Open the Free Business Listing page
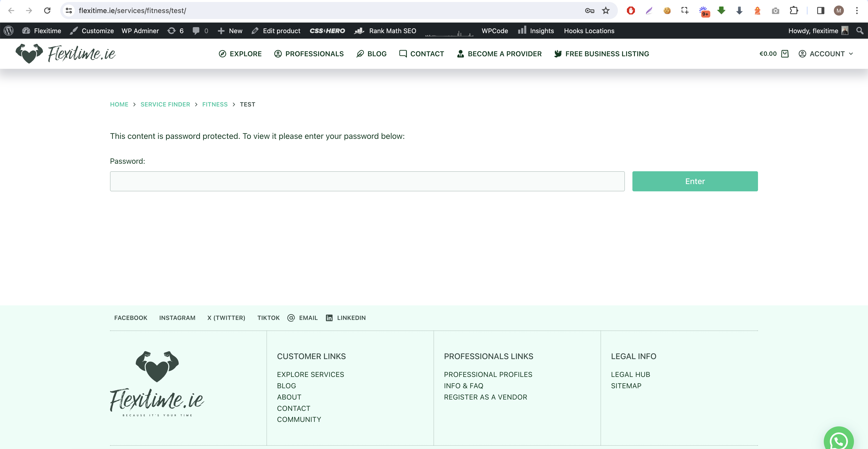868x449 pixels. click(602, 53)
